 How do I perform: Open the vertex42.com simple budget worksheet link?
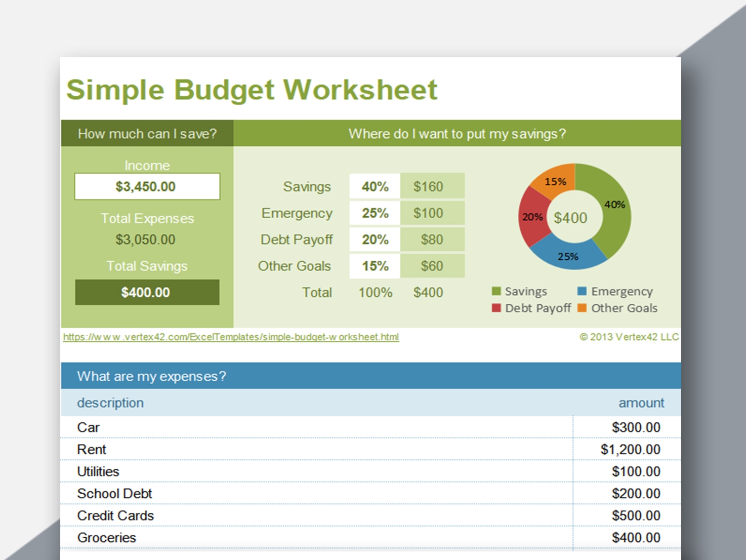coord(231,337)
